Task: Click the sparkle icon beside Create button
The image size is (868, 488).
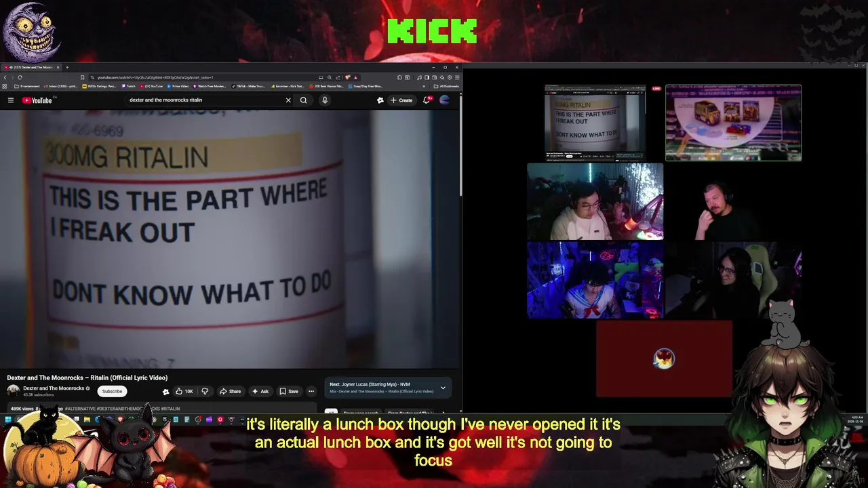Action: point(380,100)
